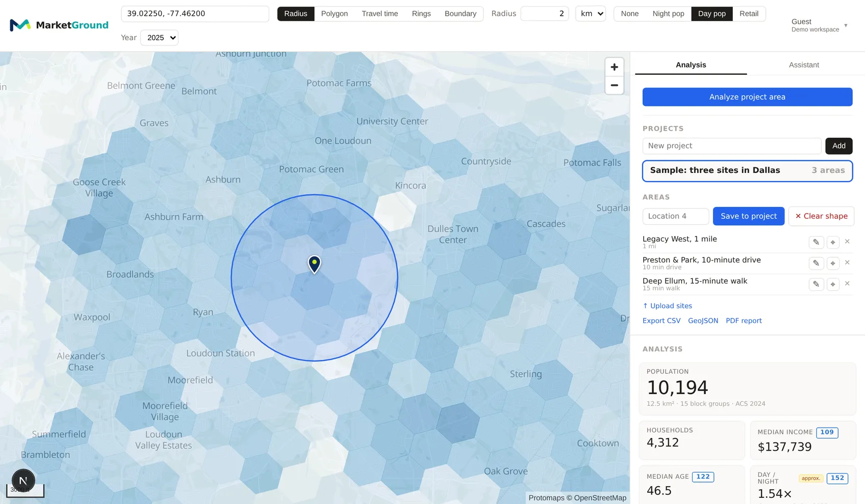Edit the Deep Ellum area
The image size is (865, 504).
click(x=816, y=284)
